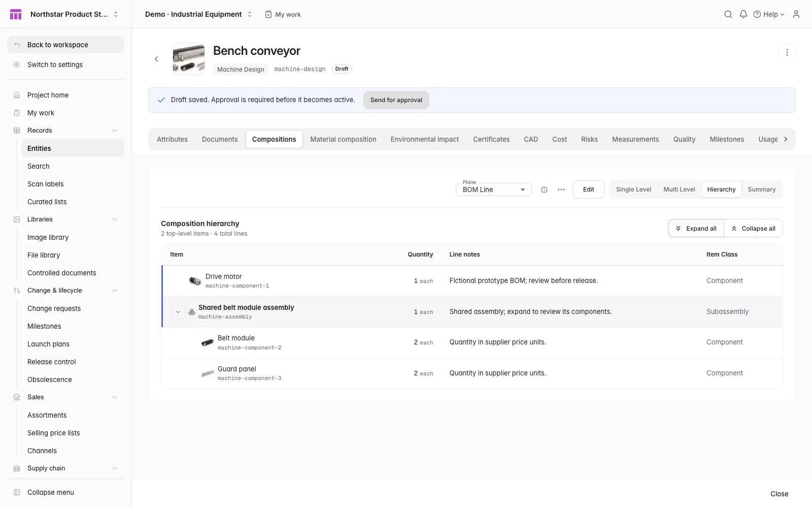Viewport: 812px width, 508px height.
Task: Open the user profile icon
Action: point(796,14)
